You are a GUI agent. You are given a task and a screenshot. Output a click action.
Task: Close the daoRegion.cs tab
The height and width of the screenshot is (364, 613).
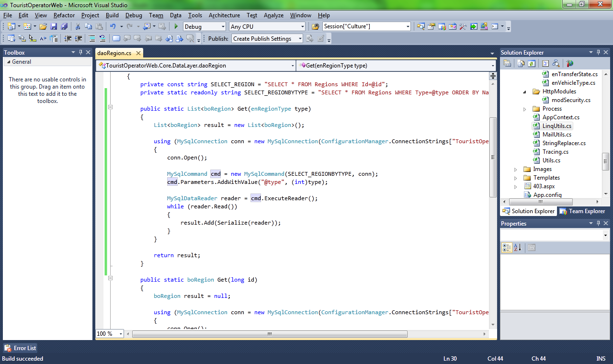pos(138,53)
